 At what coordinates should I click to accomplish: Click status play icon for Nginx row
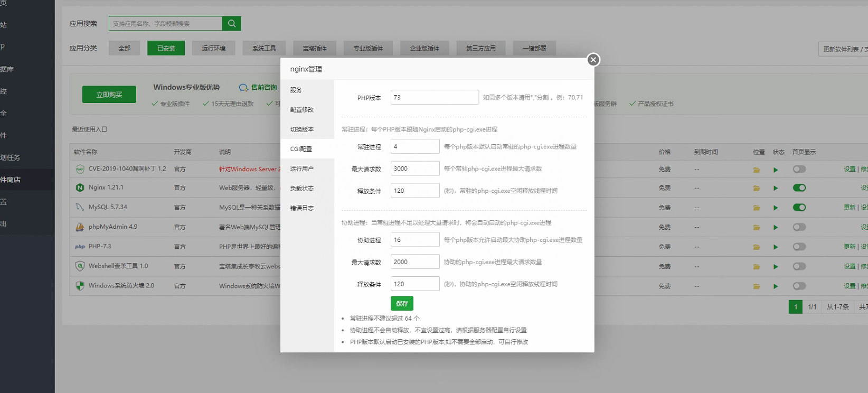tap(776, 188)
